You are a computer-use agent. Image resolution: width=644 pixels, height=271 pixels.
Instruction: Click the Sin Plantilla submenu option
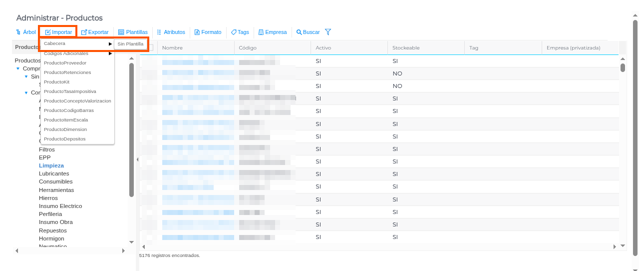pyautogui.click(x=130, y=44)
